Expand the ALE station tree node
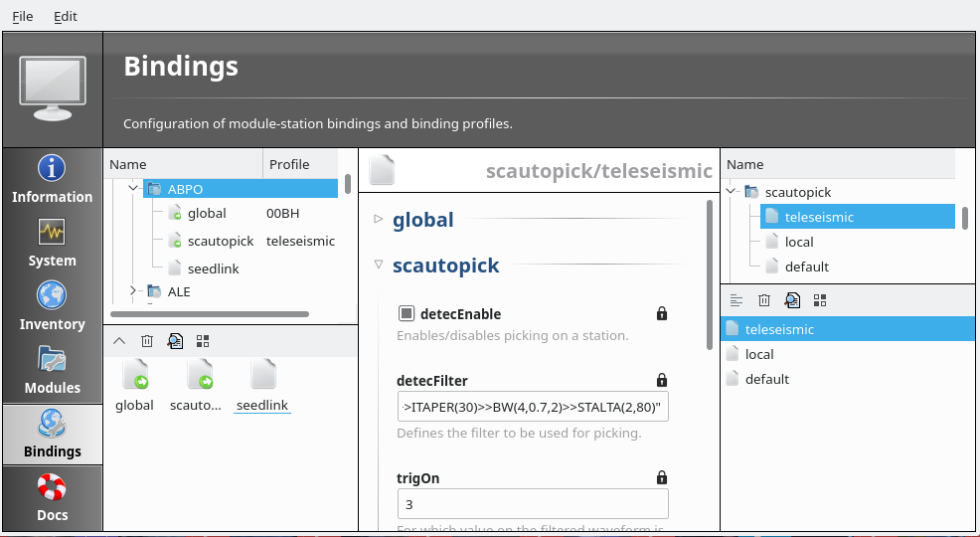 (x=134, y=291)
